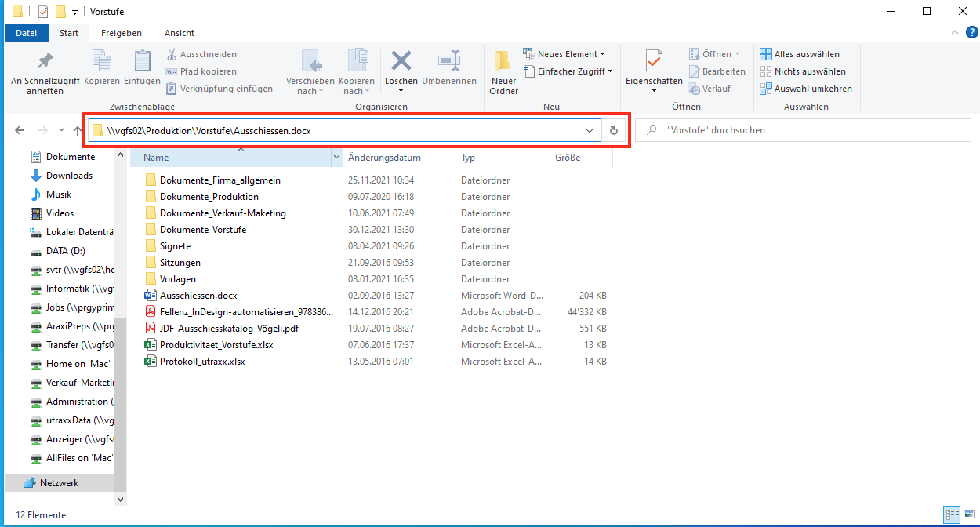Open the help question mark icon
Image resolution: width=980 pixels, height=527 pixels.
tap(972, 32)
